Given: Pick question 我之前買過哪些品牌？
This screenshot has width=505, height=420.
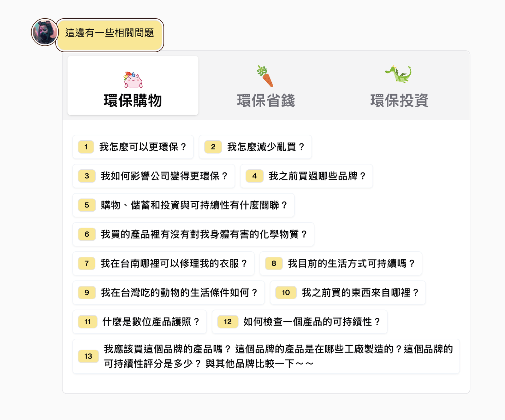Looking at the screenshot, I should 306,176.
